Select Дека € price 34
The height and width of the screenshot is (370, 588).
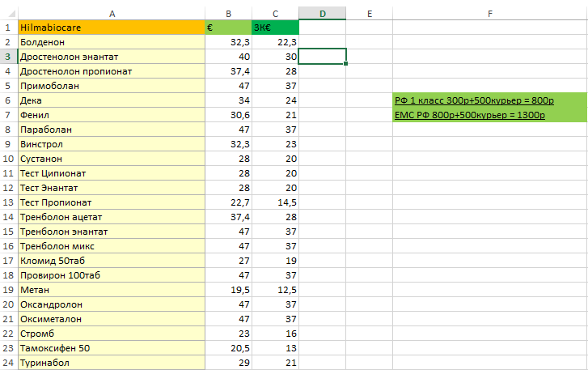click(x=228, y=100)
